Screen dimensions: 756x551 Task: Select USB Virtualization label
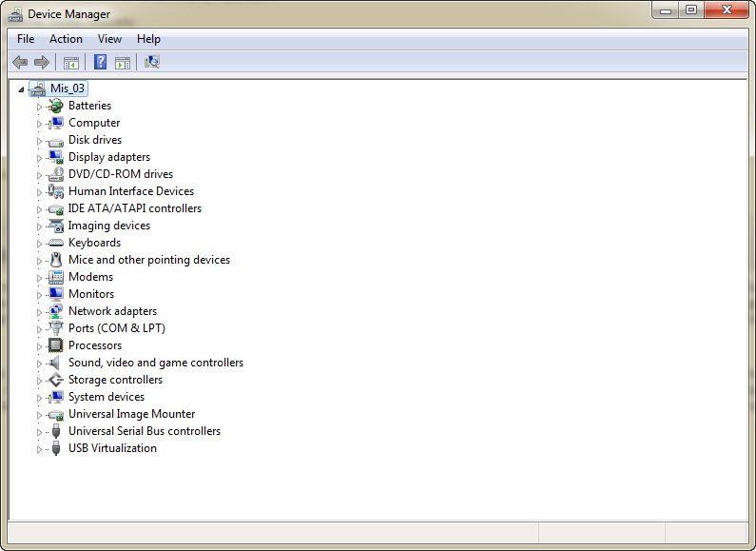pos(112,448)
